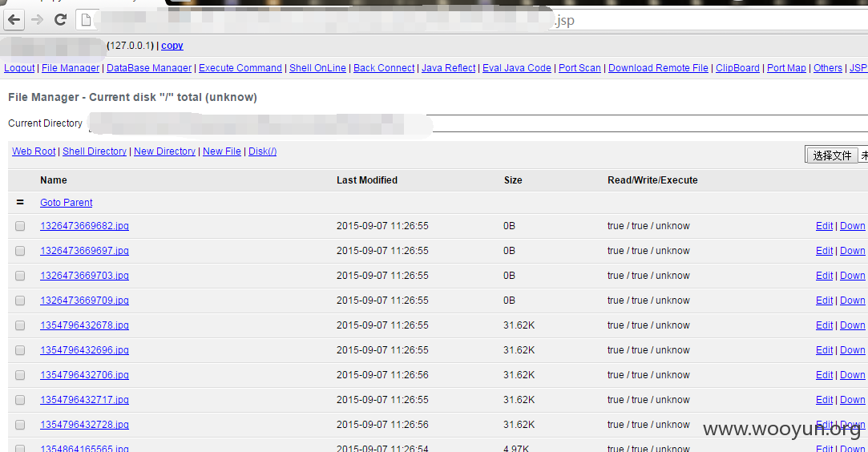Create a New File
Image resolution: width=868 pixels, height=452 pixels.
click(221, 151)
